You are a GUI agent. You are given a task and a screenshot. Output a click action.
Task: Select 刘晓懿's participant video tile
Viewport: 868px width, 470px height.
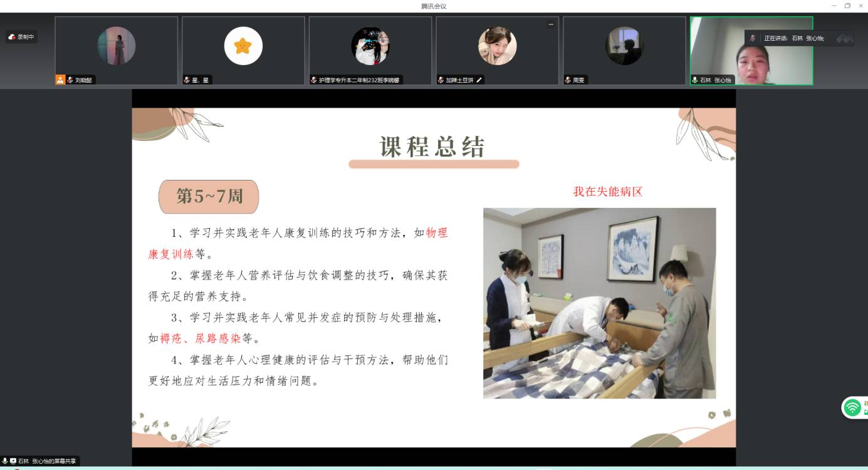tap(117, 50)
